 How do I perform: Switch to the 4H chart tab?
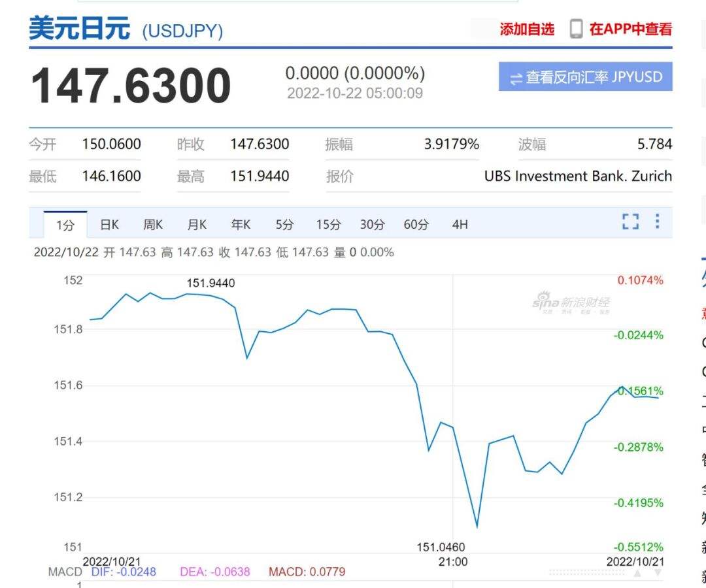(460, 225)
